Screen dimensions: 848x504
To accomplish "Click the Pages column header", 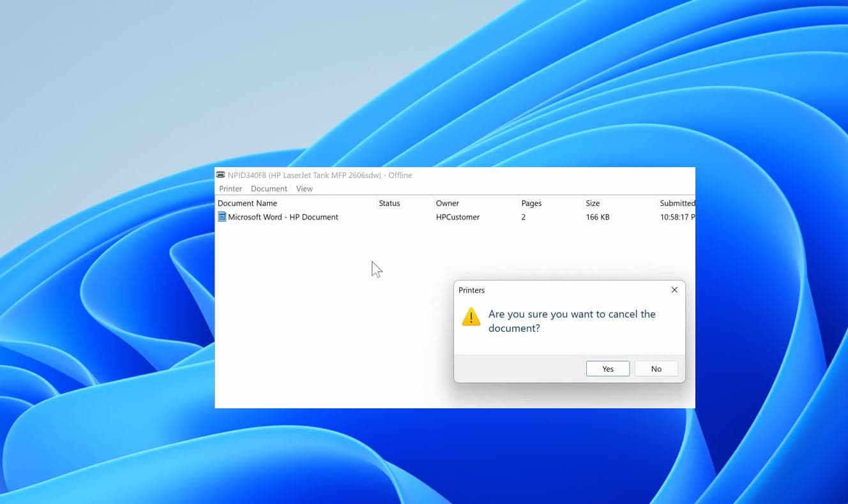I will tap(531, 204).
